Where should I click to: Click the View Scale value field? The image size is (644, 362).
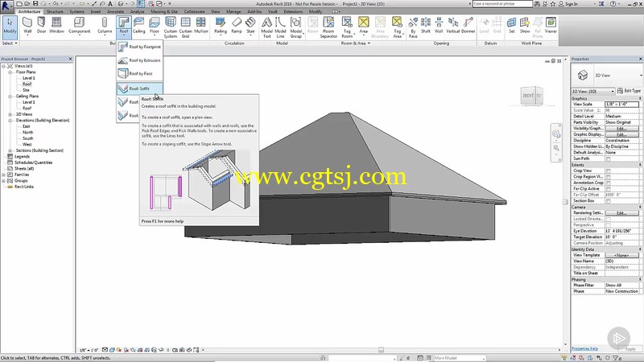pyautogui.click(x=621, y=105)
